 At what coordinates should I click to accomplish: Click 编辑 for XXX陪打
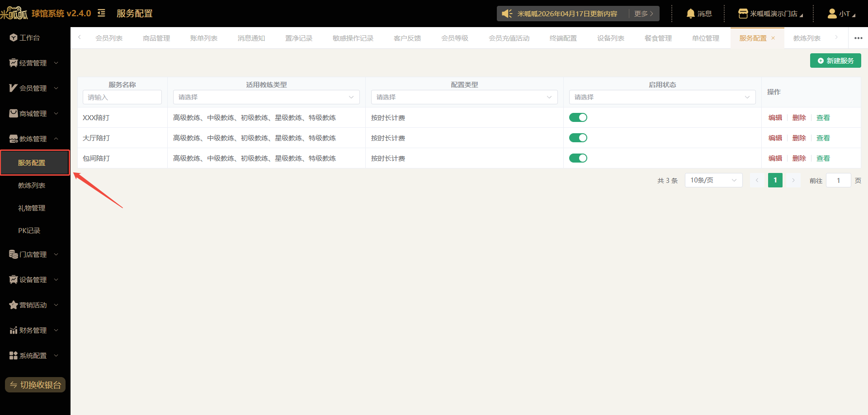click(x=775, y=117)
